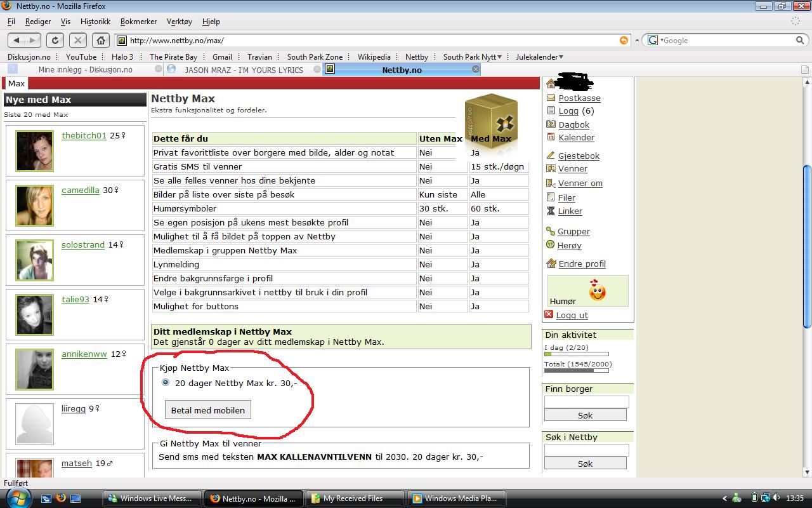Switch to Windows Live Messenger taskbar button
The image size is (812, 508).
152,498
